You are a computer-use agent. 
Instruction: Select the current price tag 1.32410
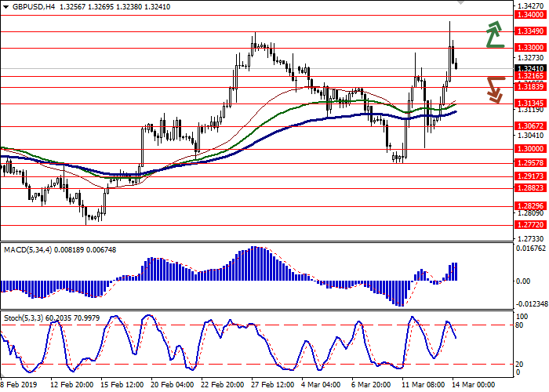[530, 68]
